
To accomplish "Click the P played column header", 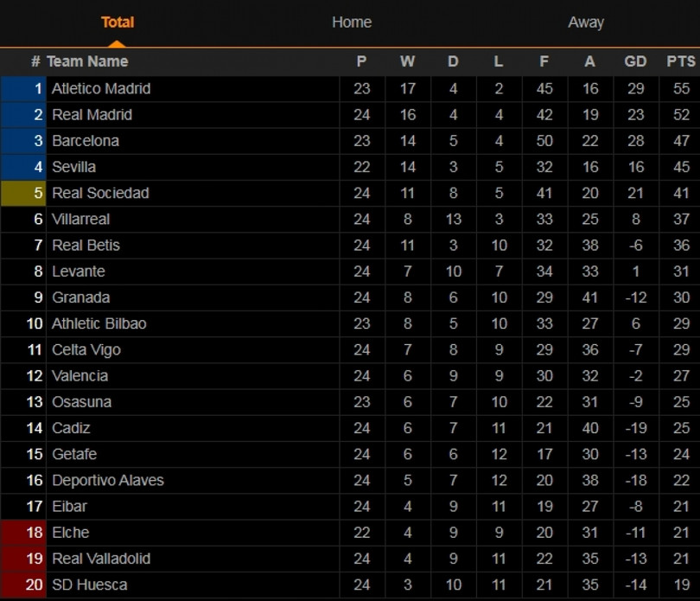I will coord(361,61).
